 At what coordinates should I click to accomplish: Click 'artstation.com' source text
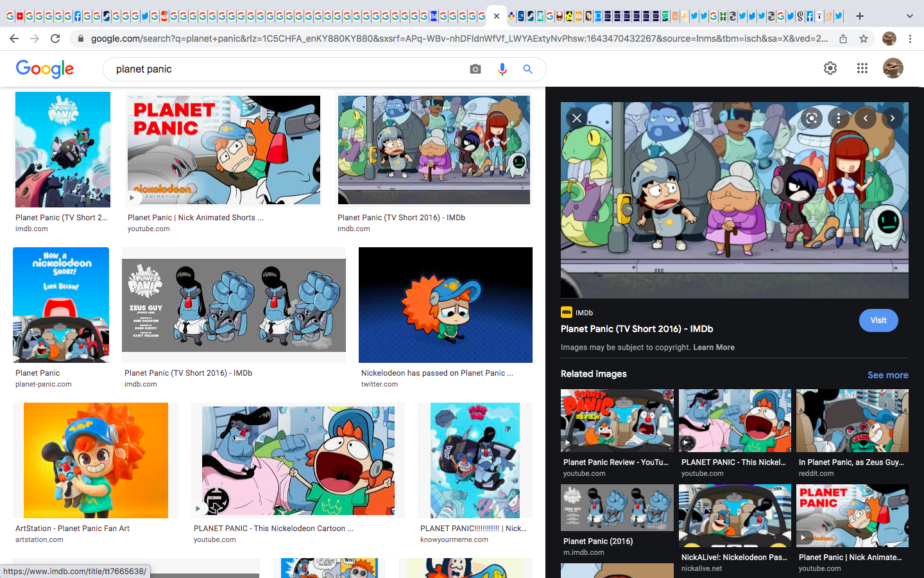[x=39, y=539]
